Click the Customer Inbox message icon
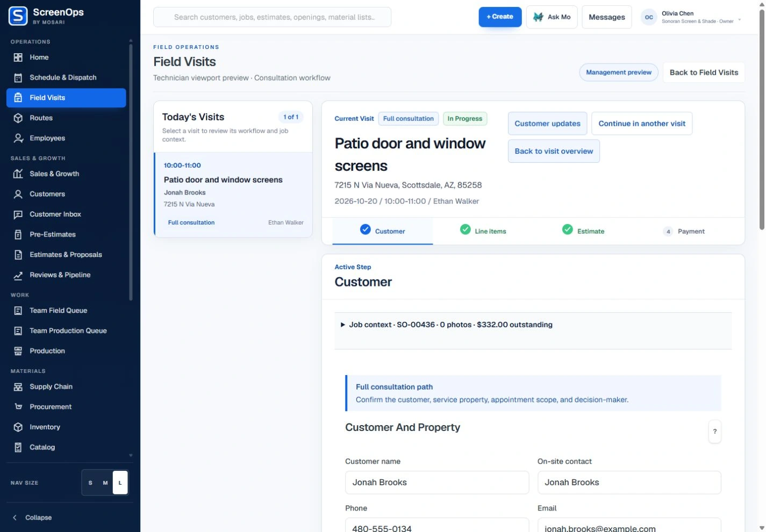The width and height of the screenshot is (766, 532). pos(18,214)
